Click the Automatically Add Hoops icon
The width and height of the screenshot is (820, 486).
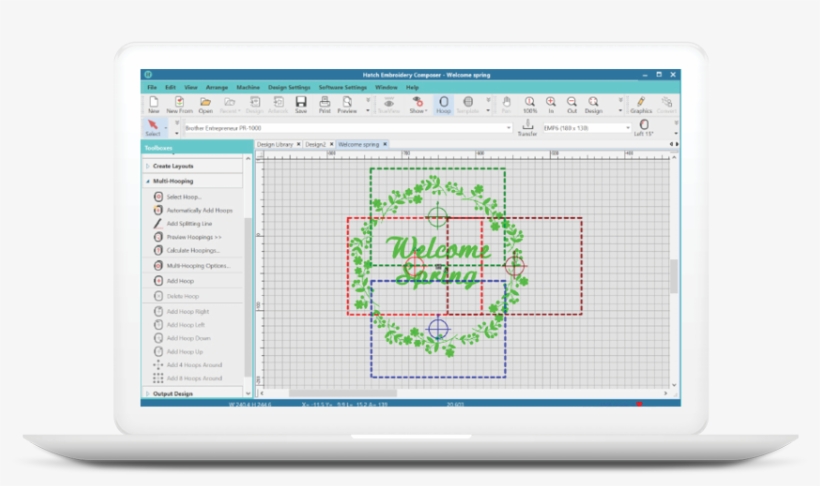(158, 210)
